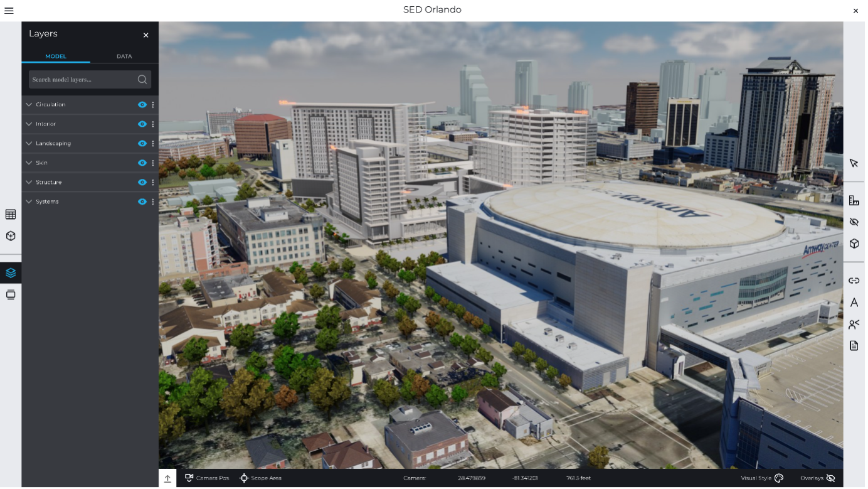Viewport: 868px width, 489px height.
Task: Open Structure layer options menu
Action: (x=153, y=183)
